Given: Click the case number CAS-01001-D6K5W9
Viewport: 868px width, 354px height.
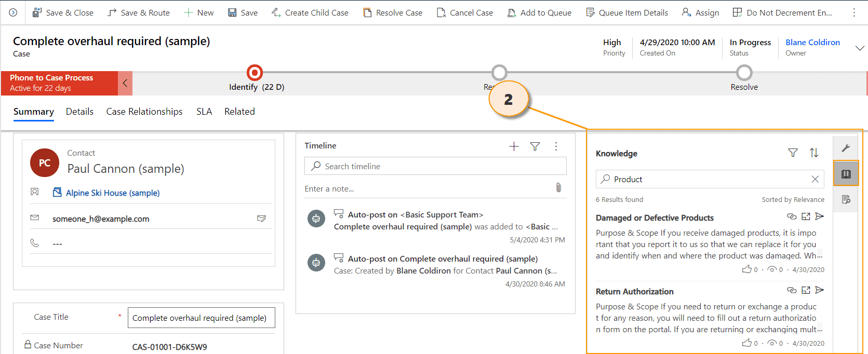Looking at the screenshot, I should (x=169, y=347).
